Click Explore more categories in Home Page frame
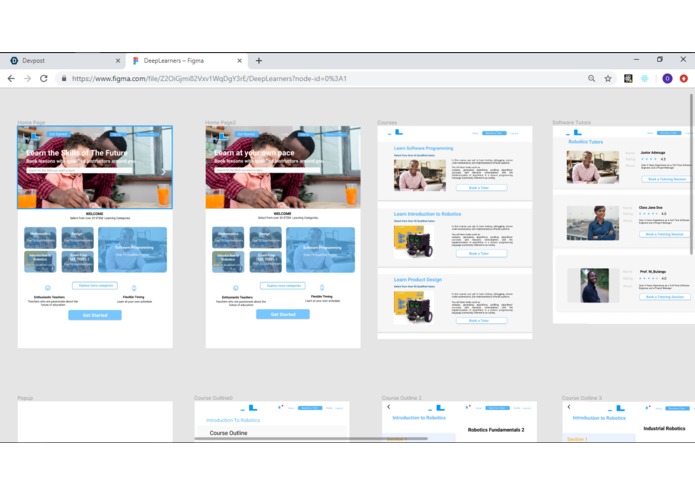This screenshot has width=695, height=494. tap(95, 285)
